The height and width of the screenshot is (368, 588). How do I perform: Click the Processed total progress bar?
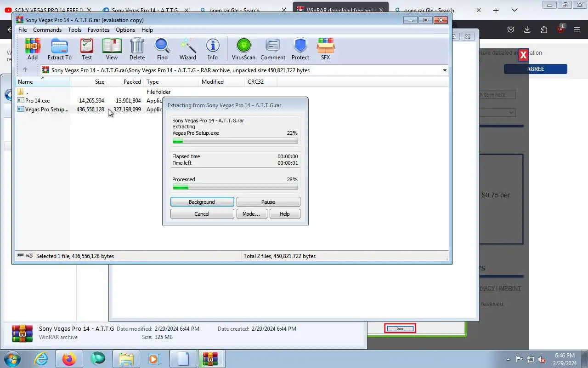click(235, 187)
